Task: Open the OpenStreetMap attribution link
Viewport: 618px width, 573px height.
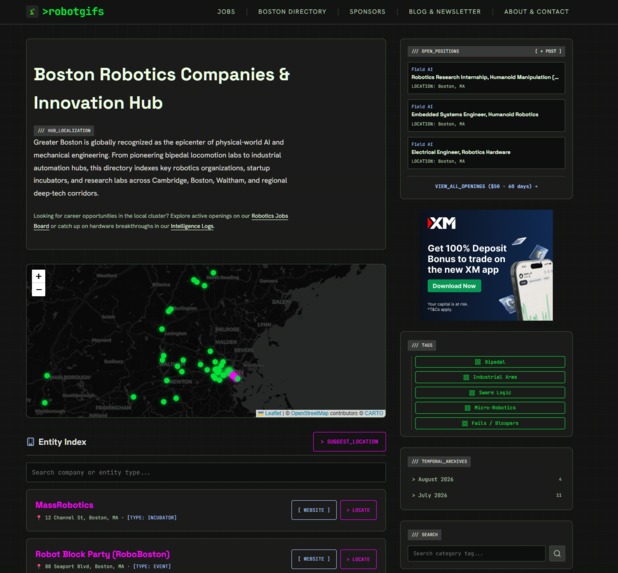Action: pyautogui.click(x=309, y=413)
